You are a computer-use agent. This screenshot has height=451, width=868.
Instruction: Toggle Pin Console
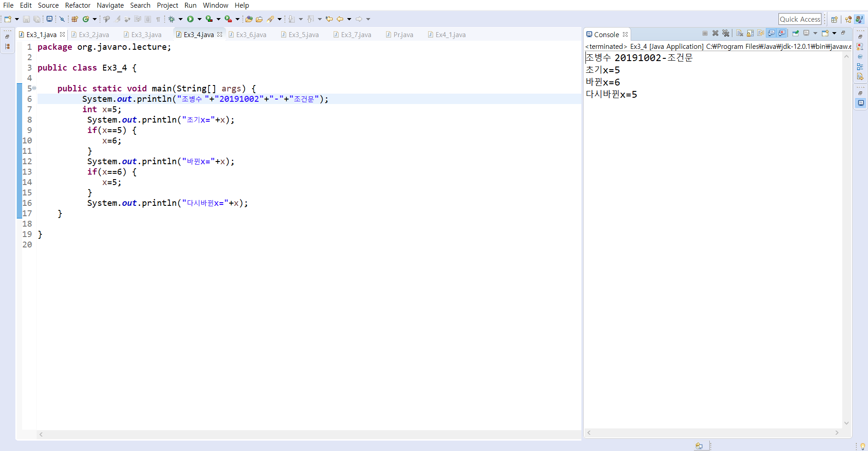click(796, 33)
